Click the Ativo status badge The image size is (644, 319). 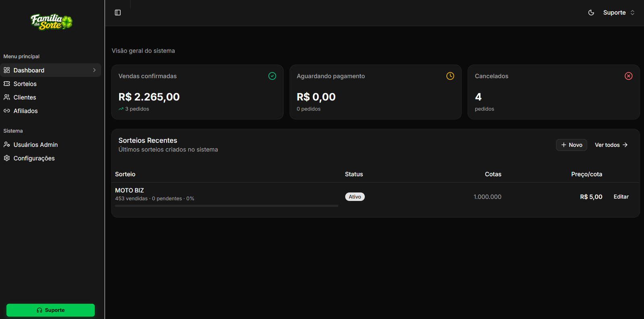[x=355, y=197]
